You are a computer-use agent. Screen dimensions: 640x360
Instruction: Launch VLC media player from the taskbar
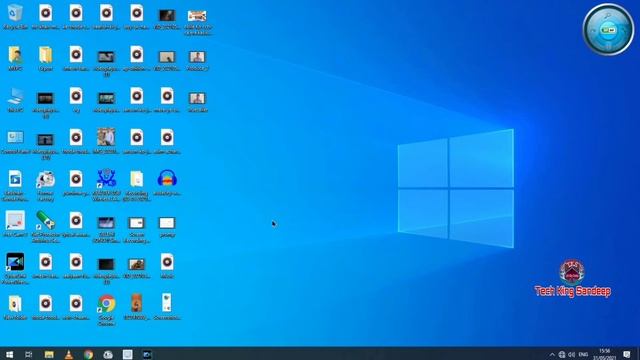[x=69, y=354]
